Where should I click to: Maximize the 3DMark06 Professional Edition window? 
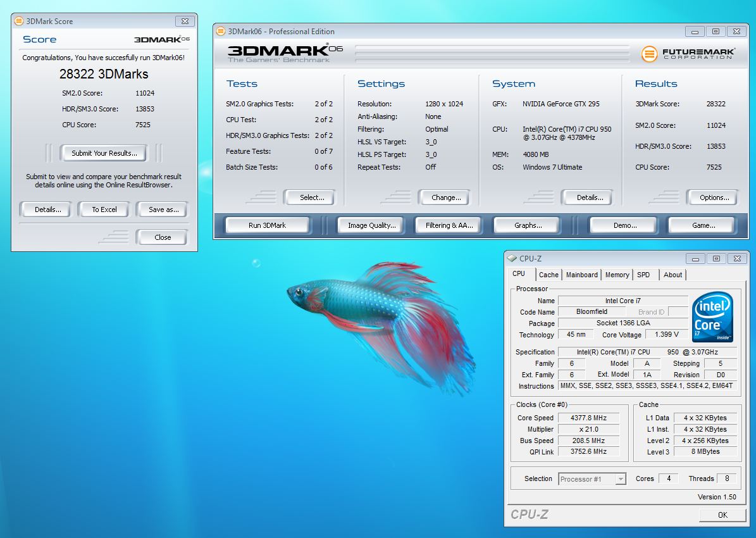pos(716,32)
